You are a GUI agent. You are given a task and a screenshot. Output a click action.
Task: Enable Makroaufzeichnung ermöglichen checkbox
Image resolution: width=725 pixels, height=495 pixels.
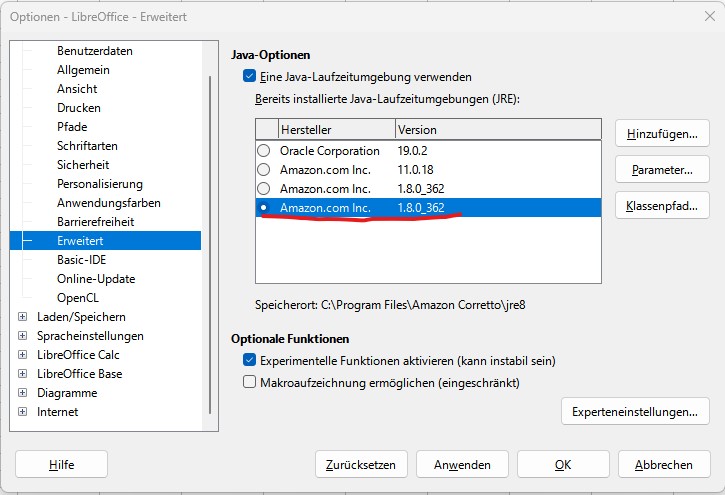[249, 382]
